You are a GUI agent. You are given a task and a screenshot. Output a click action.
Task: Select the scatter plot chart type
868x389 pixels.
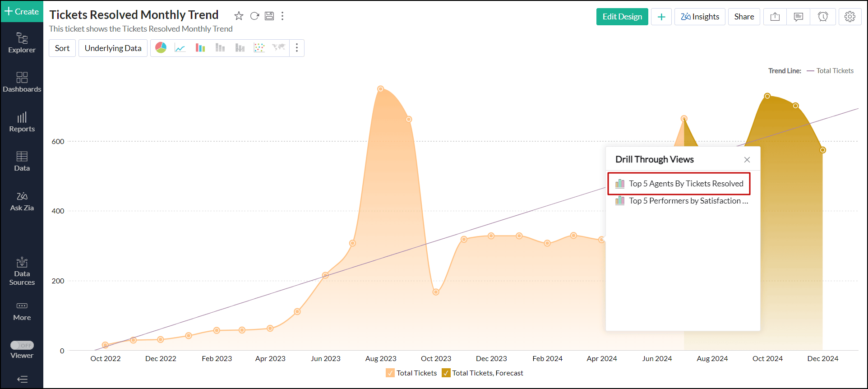(x=259, y=48)
